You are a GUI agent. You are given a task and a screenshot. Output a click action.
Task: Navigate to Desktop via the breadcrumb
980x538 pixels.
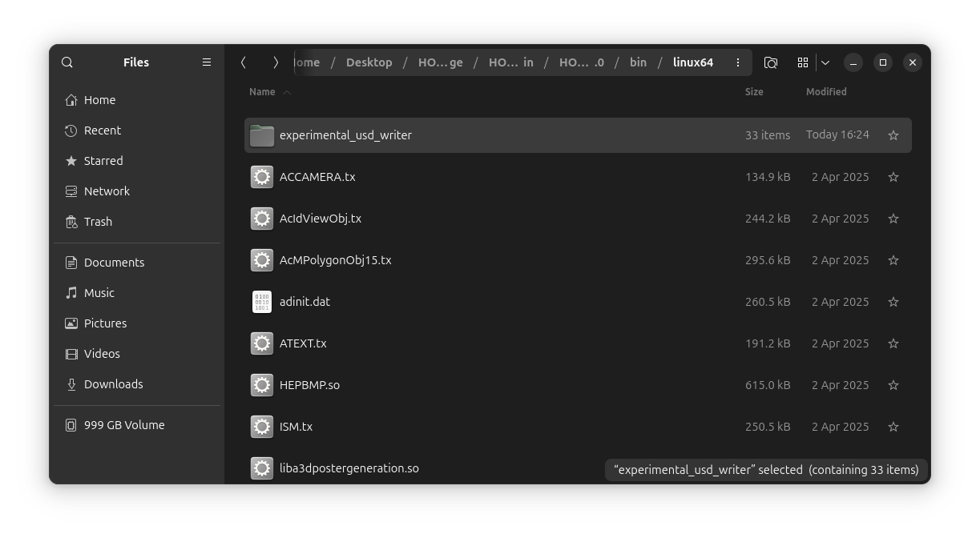click(369, 62)
